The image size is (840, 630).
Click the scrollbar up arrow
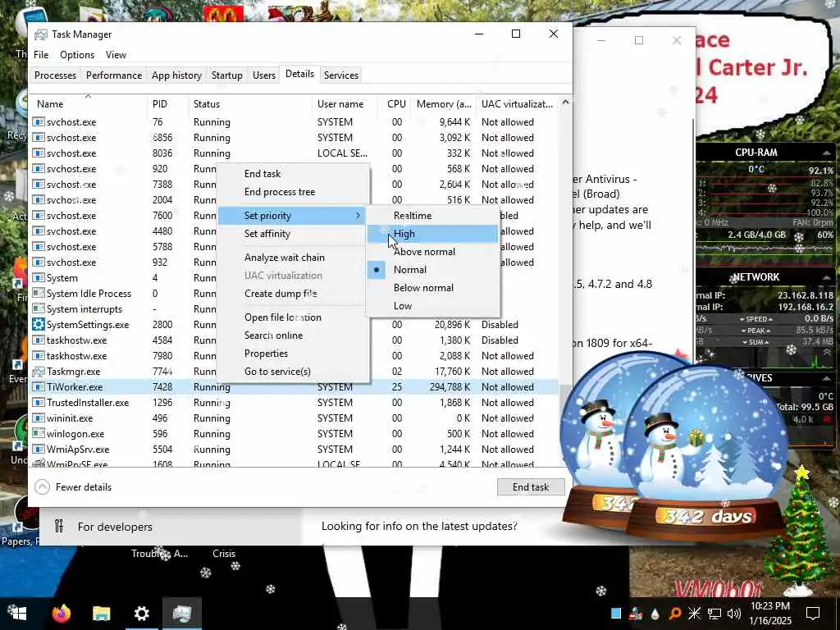pos(565,103)
